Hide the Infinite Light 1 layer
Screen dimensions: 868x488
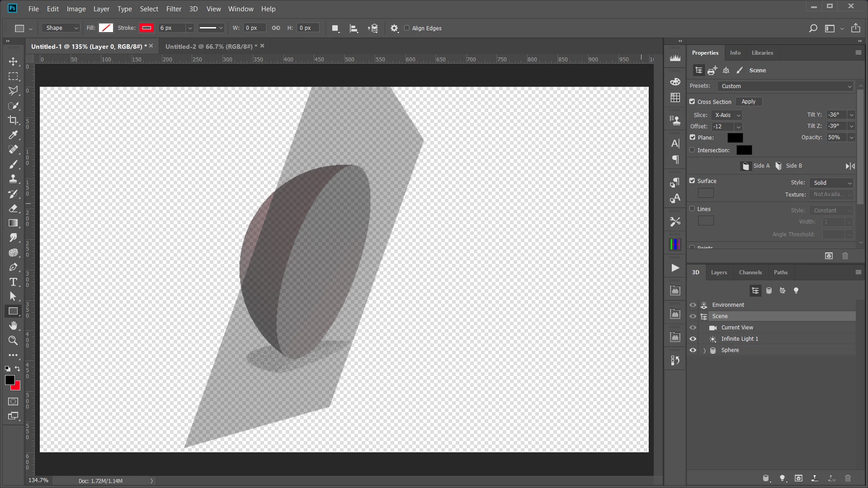[x=693, y=339]
